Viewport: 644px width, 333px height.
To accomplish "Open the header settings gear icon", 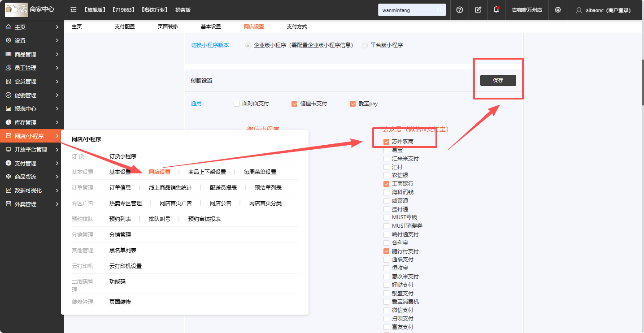I will tap(558, 10).
